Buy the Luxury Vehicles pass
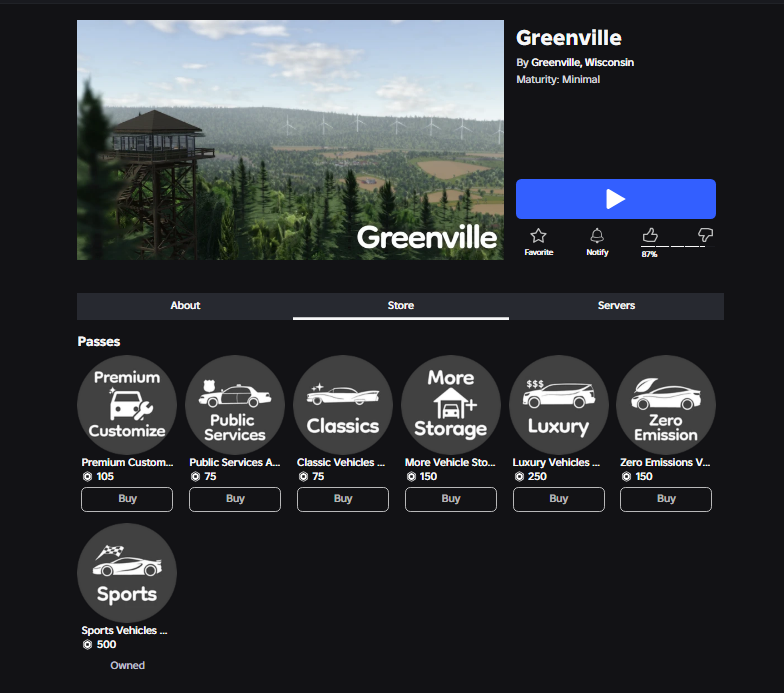 tap(559, 499)
